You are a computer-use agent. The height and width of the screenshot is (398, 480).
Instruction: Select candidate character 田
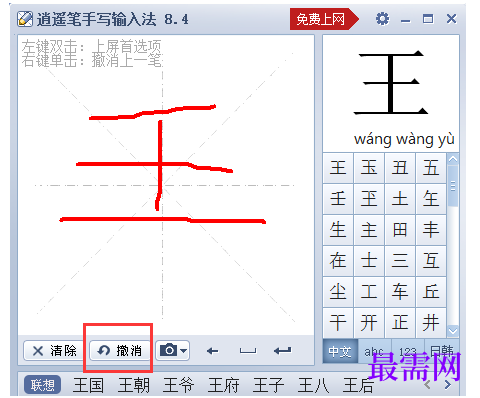point(400,230)
